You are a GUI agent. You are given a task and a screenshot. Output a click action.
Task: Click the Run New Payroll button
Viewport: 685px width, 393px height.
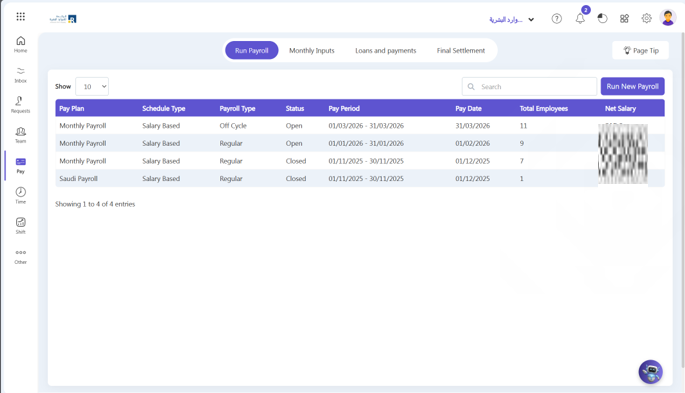(633, 86)
